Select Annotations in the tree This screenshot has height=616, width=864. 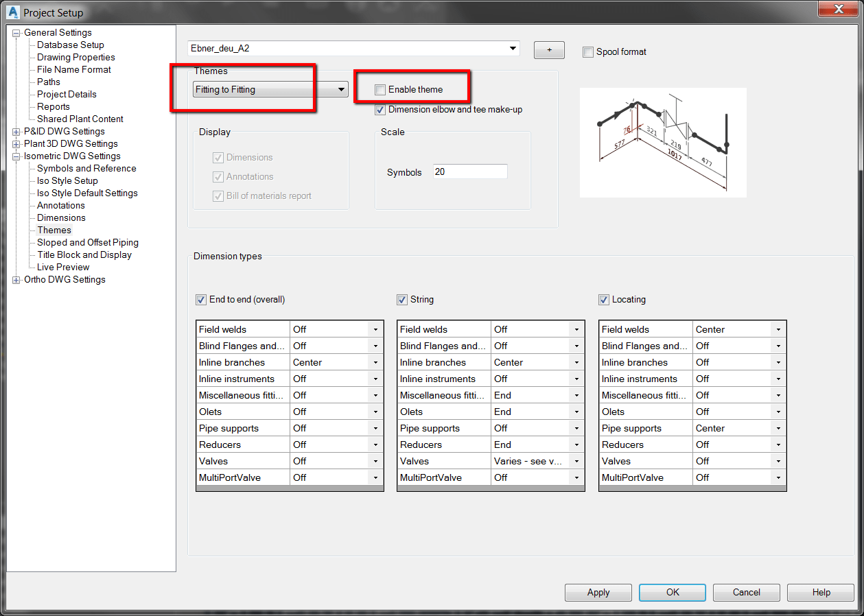point(61,206)
